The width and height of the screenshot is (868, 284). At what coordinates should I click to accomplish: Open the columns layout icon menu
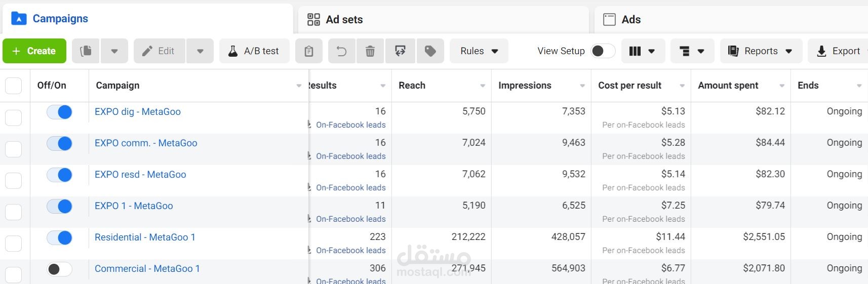coord(642,51)
